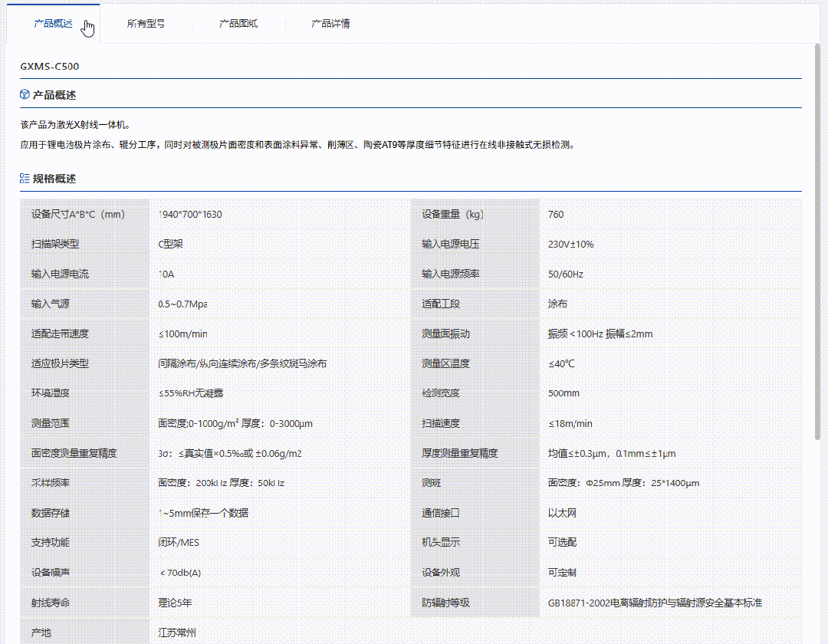Select the scan frame value C型架

coord(170,244)
